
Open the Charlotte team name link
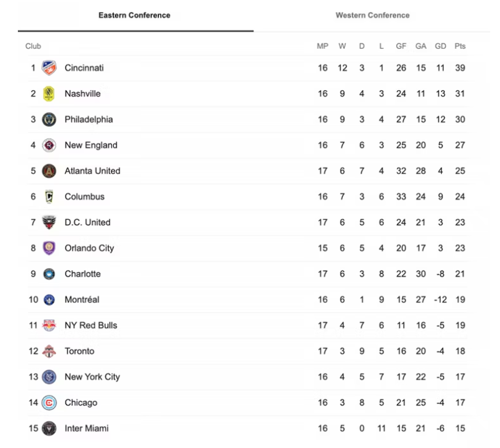pyautogui.click(x=83, y=274)
